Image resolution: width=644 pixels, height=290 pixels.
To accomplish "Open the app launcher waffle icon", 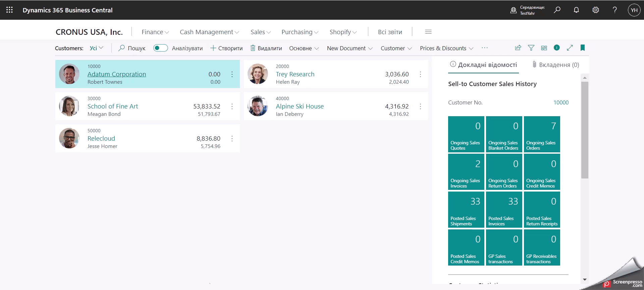I will tap(9, 10).
